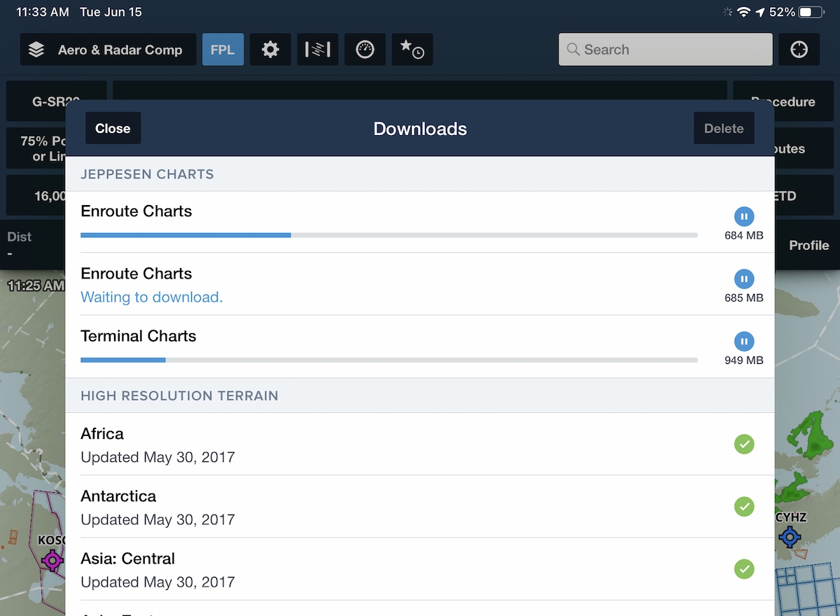Tap the magenta KOS airport marker on map

coord(52,560)
